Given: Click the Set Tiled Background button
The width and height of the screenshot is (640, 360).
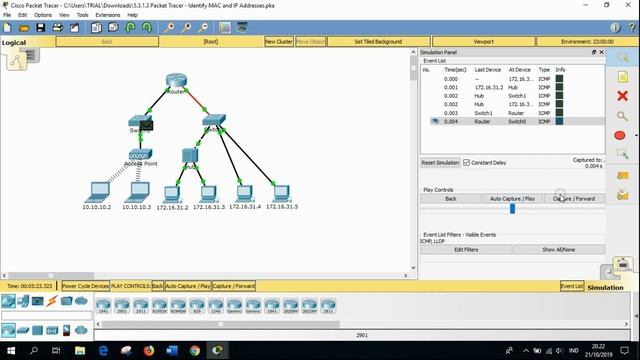Looking at the screenshot, I should pos(378,42).
